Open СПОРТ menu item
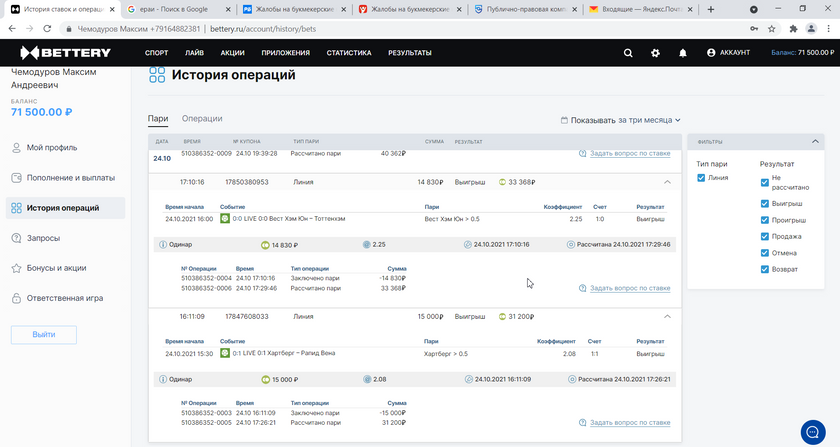This screenshot has height=447, width=840. pos(156,53)
